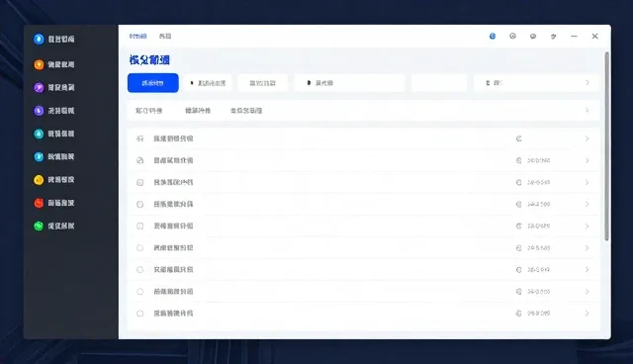Click the circular clock-like icon in title bar
Screen dimensions: 633x364
coord(512,37)
